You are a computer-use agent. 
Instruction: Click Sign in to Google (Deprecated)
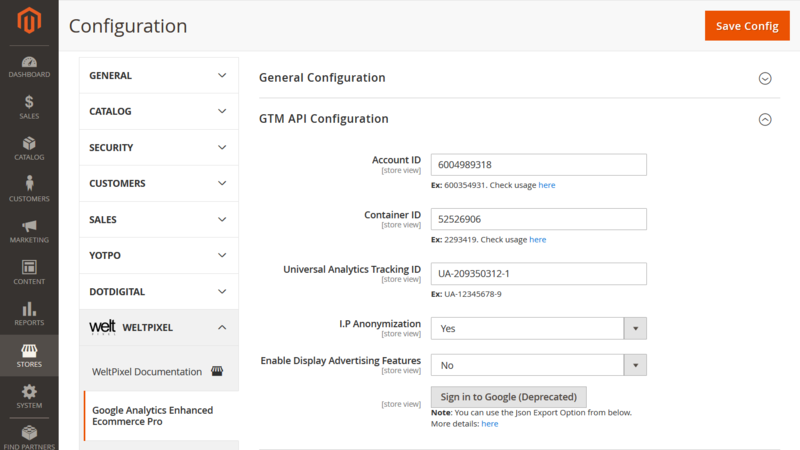pyautogui.click(x=509, y=397)
